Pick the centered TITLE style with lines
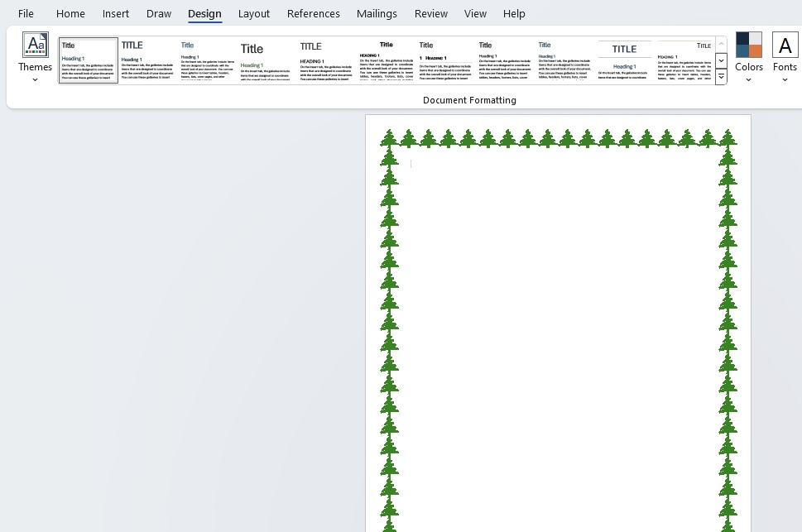Viewport: 802px width, 532px height. coord(625,60)
